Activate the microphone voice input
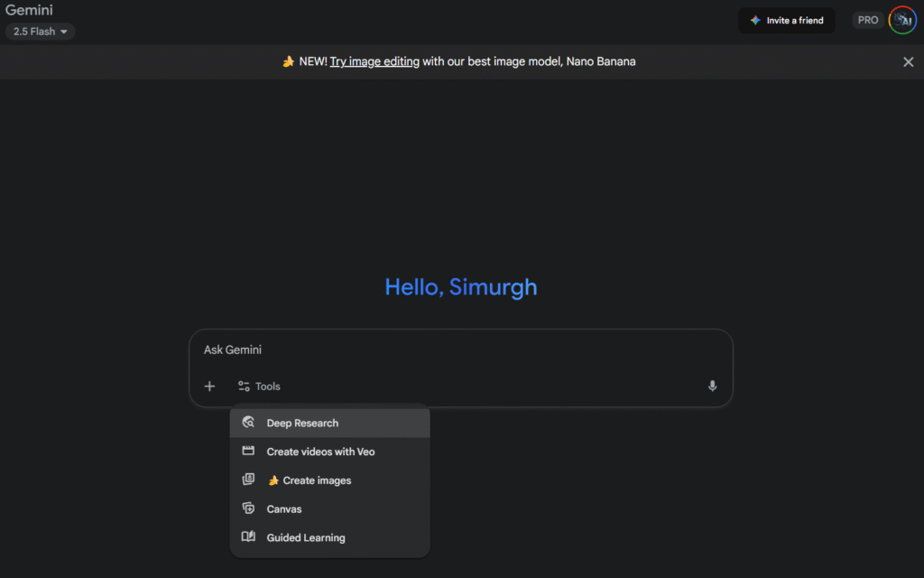 click(712, 387)
